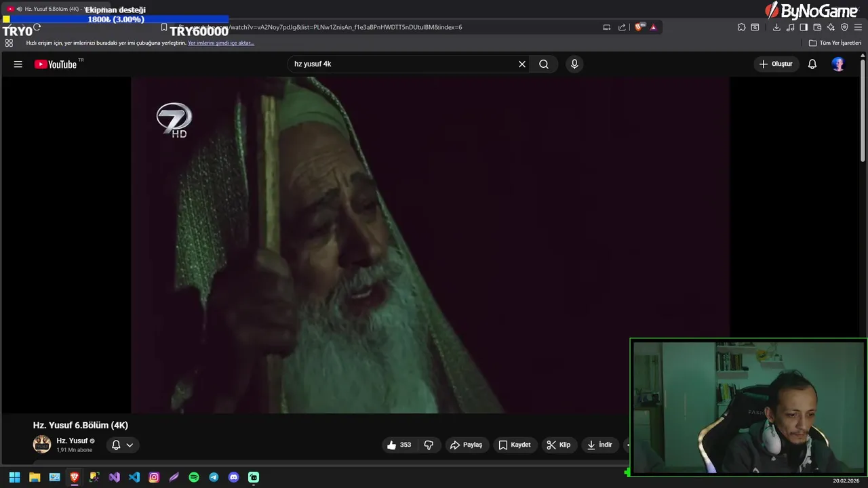This screenshot has width=868, height=488.
Task: Open the Leo AI sparkle icon
Action: point(831,27)
